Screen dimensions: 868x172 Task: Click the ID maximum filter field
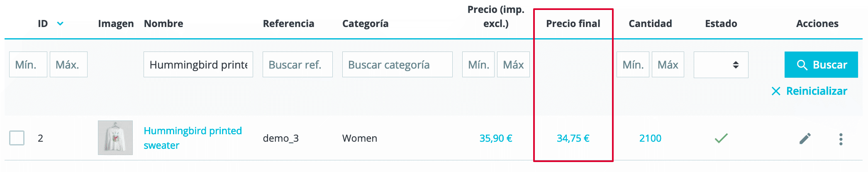pyautogui.click(x=68, y=64)
